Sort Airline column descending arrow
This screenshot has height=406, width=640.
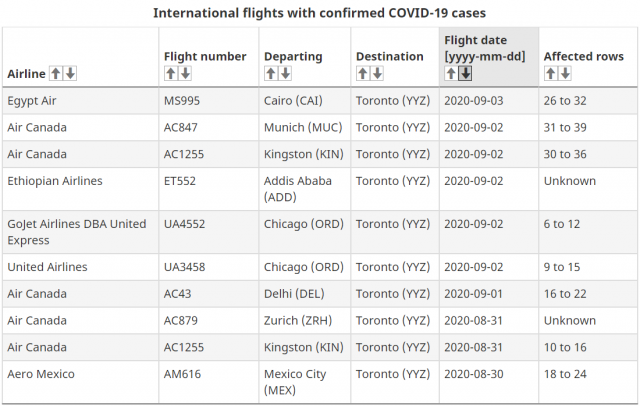click(70, 73)
